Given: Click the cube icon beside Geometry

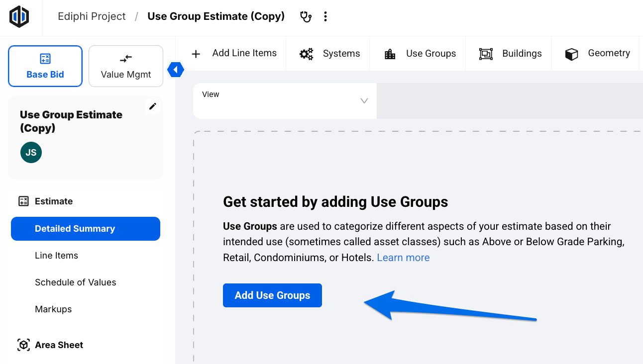Looking at the screenshot, I should pyautogui.click(x=572, y=54).
